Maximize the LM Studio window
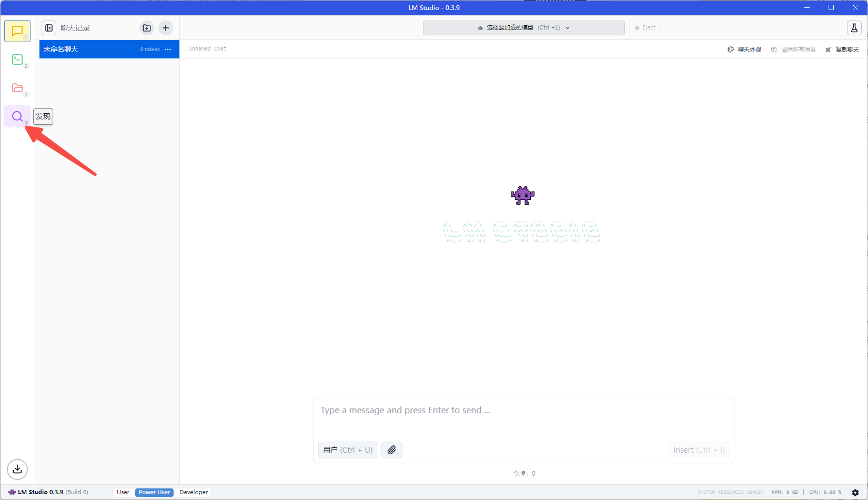This screenshot has height=500, width=868. pos(831,8)
